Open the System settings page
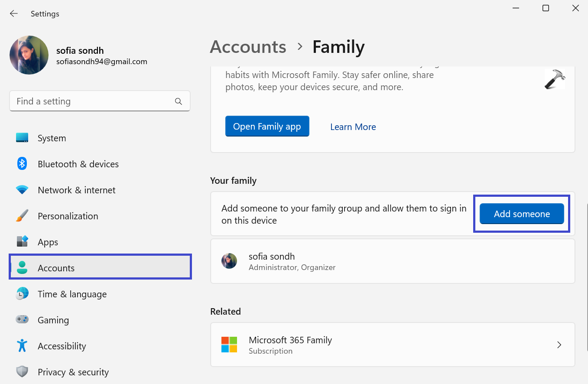The image size is (588, 384). pos(100,138)
